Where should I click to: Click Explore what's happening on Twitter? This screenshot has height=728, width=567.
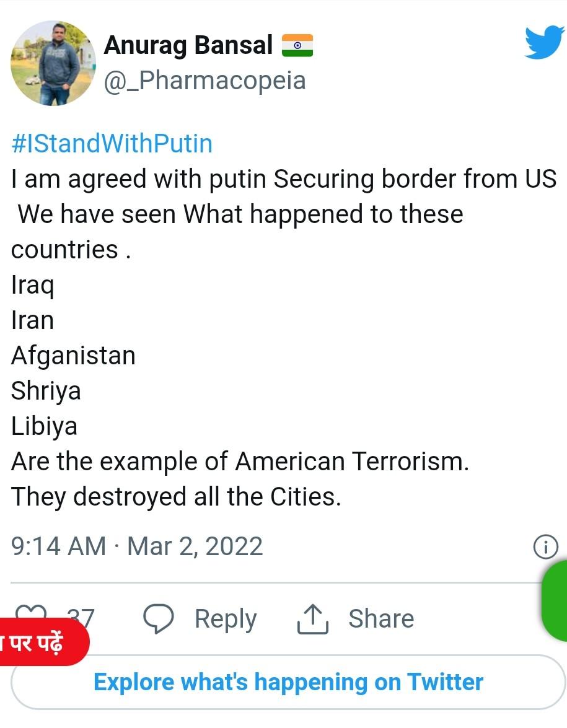point(288,682)
